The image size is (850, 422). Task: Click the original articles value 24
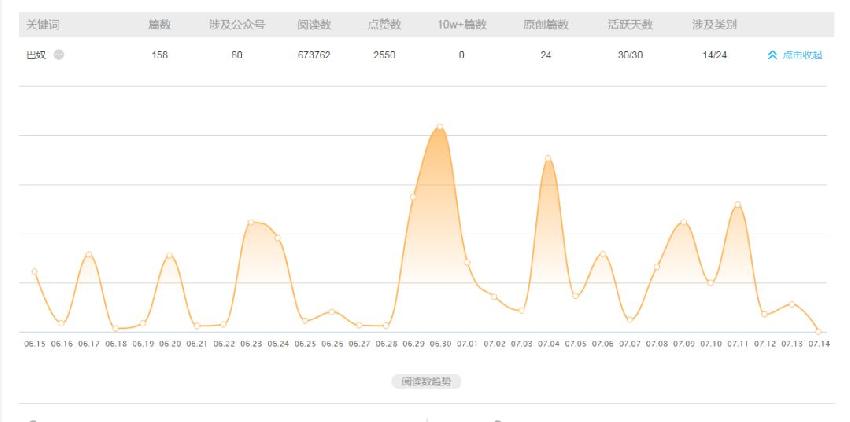pyautogui.click(x=545, y=55)
